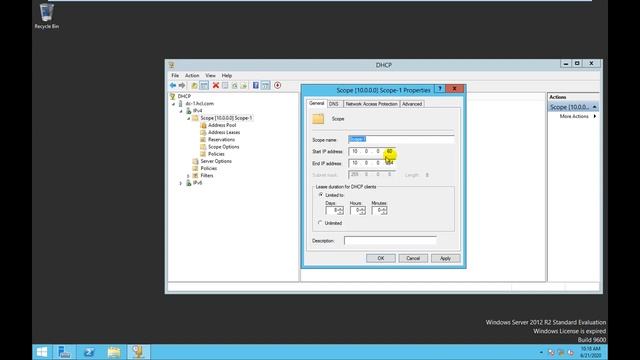Switch to the Advanced tab
Screen dimensions: 640x360
click(412, 104)
